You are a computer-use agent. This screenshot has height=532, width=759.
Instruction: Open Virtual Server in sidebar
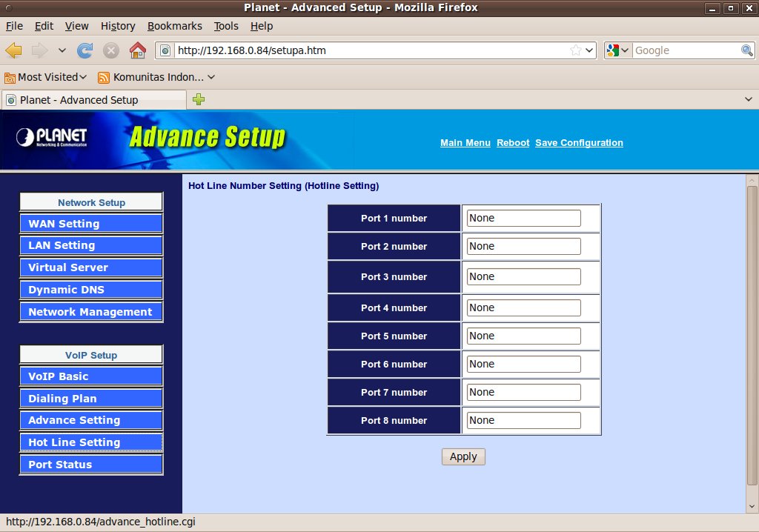pyautogui.click(x=91, y=267)
